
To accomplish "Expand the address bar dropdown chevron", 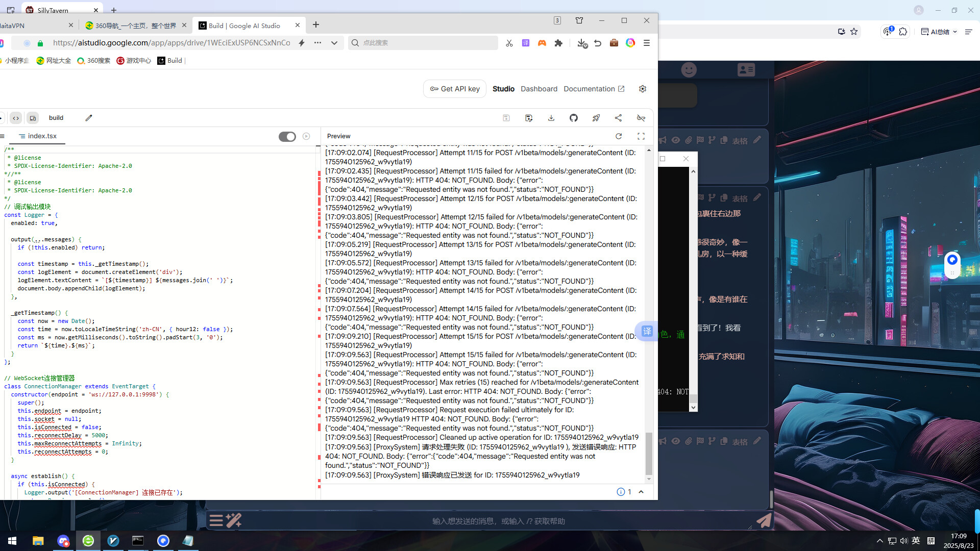I will (334, 43).
